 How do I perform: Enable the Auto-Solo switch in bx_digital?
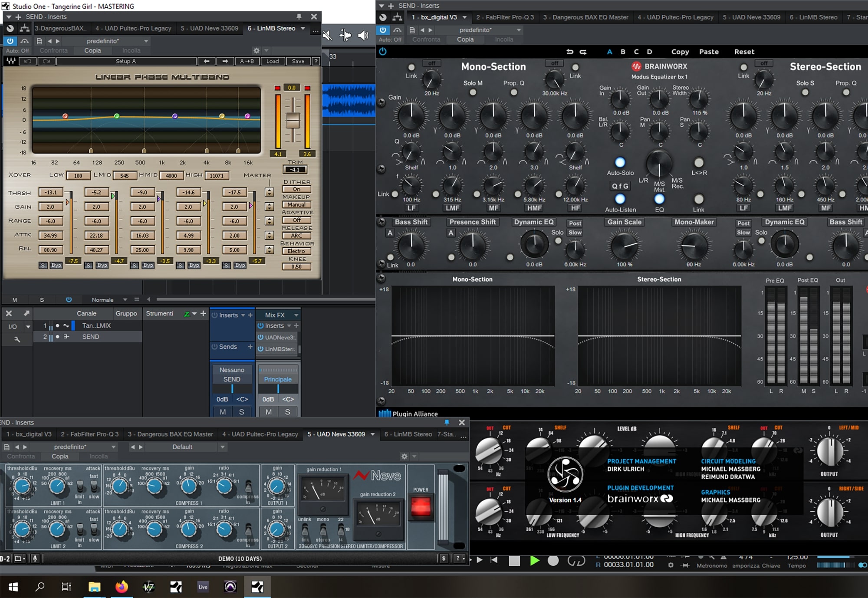click(620, 162)
